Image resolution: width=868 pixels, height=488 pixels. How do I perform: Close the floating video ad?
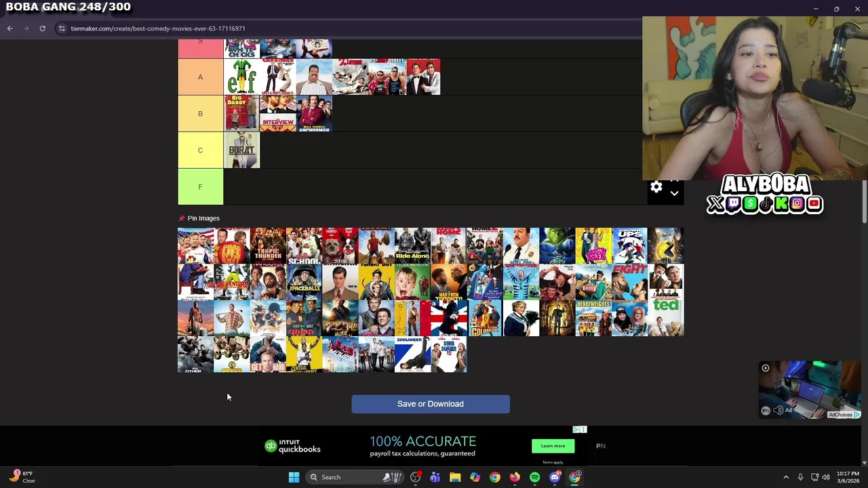pos(766,368)
